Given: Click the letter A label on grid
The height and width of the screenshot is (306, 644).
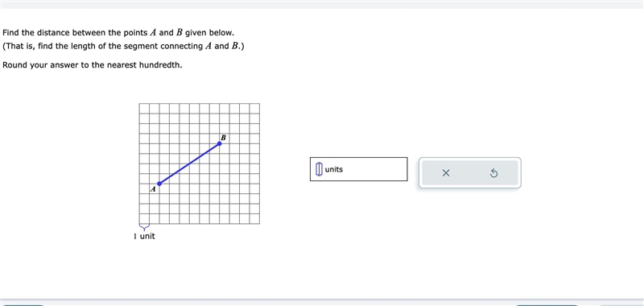Looking at the screenshot, I should pos(153,189).
